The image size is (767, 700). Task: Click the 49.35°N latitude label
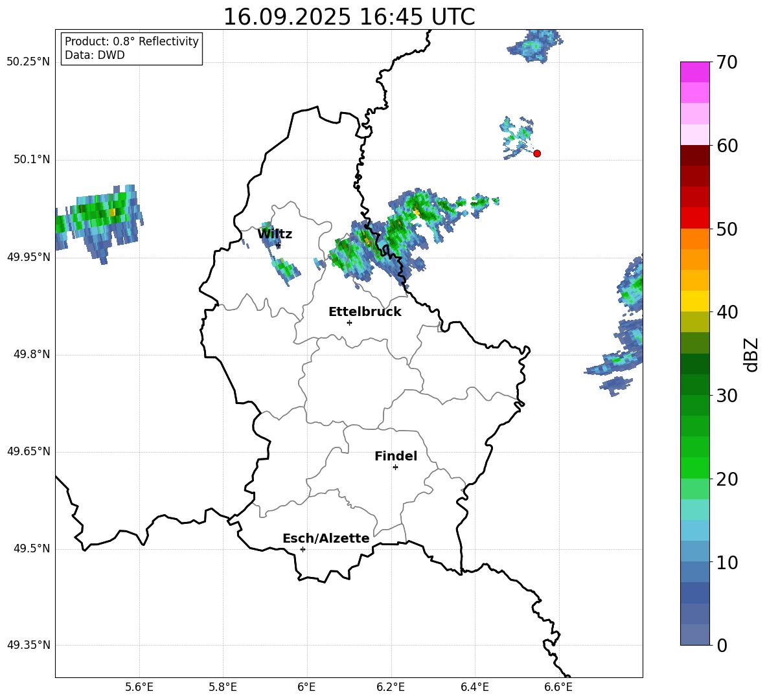29,645
